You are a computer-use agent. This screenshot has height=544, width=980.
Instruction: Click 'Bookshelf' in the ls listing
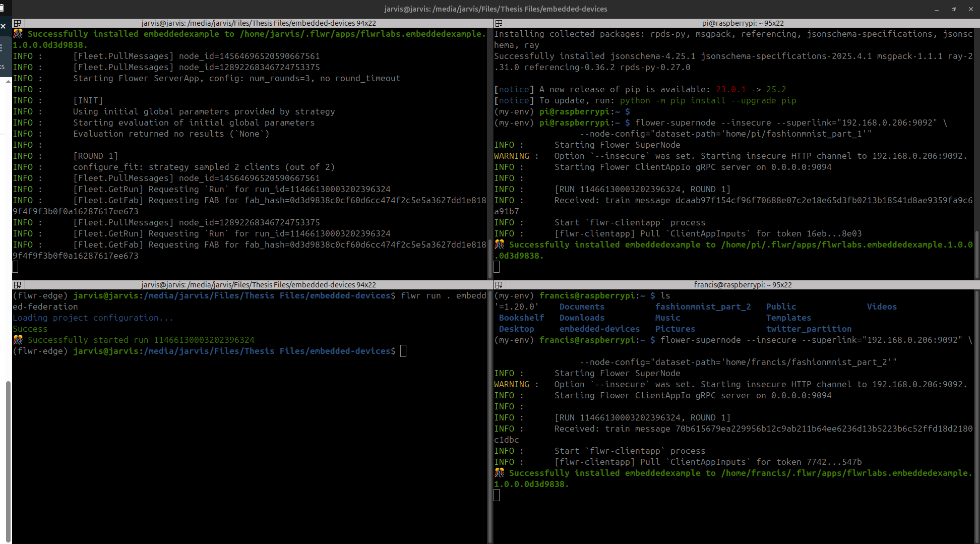(x=521, y=318)
